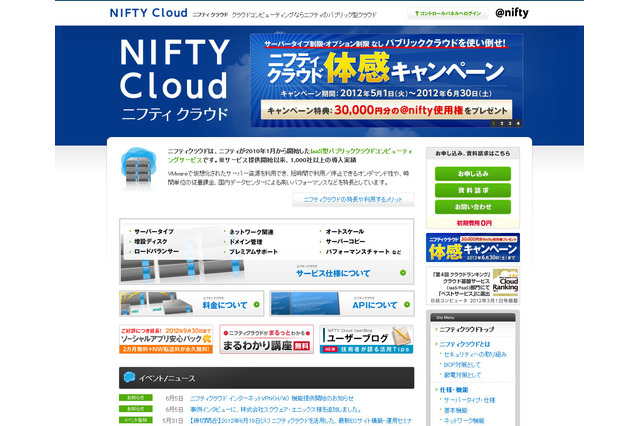Screen dimensions: 640x426
Task: Select ニフティクラウドトップ in Site Menu
Action: (x=467, y=329)
